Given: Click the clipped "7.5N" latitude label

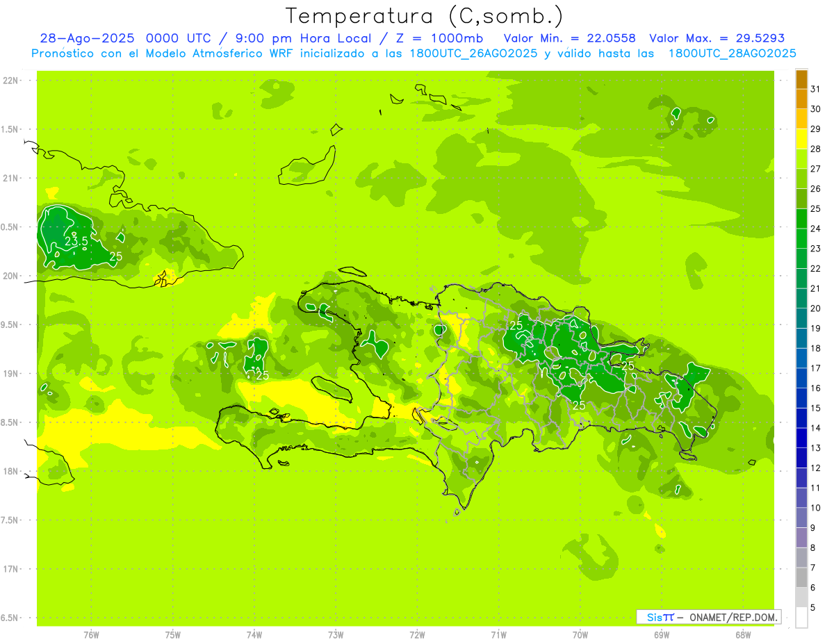Looking at the screenshot, I should pyautogui.click(x=10, y=520).
